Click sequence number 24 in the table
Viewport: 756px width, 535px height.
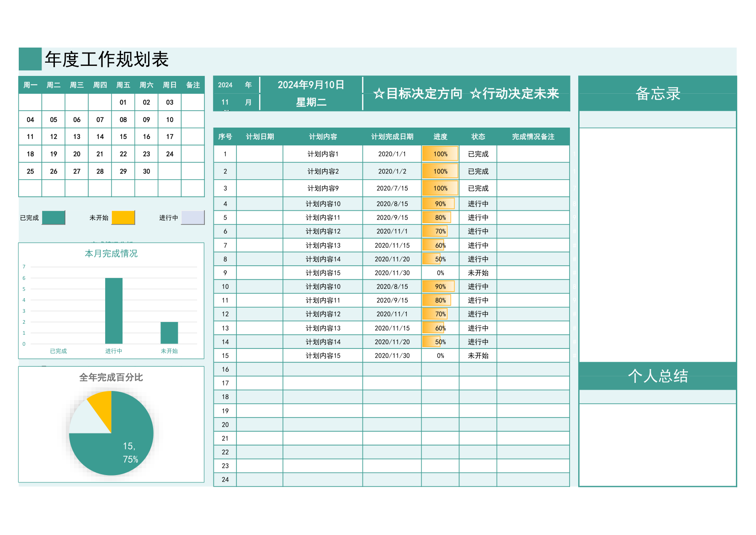[x=225, y=480]
